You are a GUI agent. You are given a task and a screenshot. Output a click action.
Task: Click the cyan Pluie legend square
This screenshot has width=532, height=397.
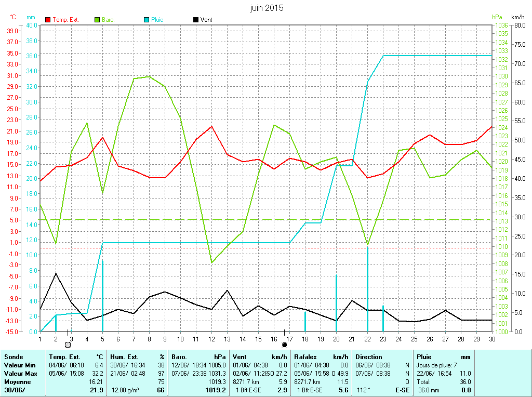[147, 20]
